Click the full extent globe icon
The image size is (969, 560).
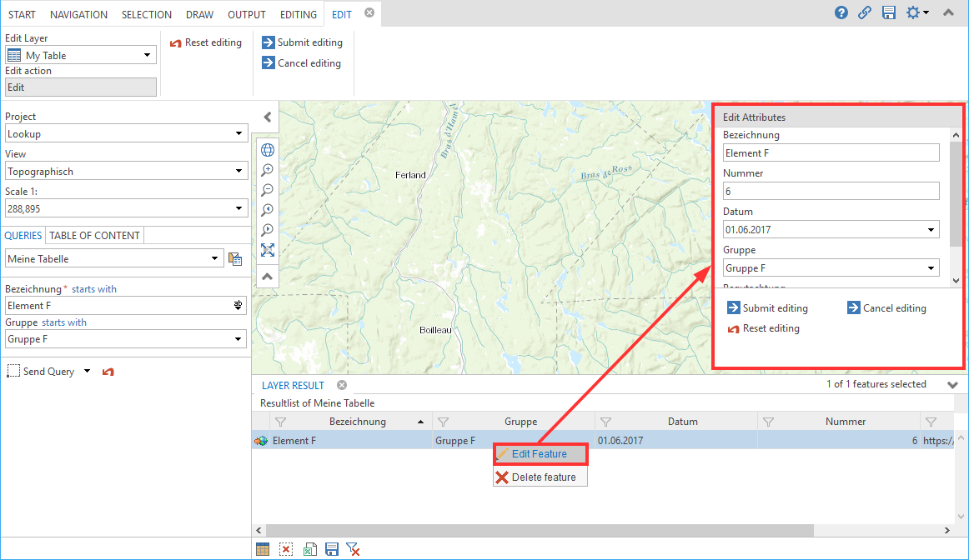pos(268,150)
